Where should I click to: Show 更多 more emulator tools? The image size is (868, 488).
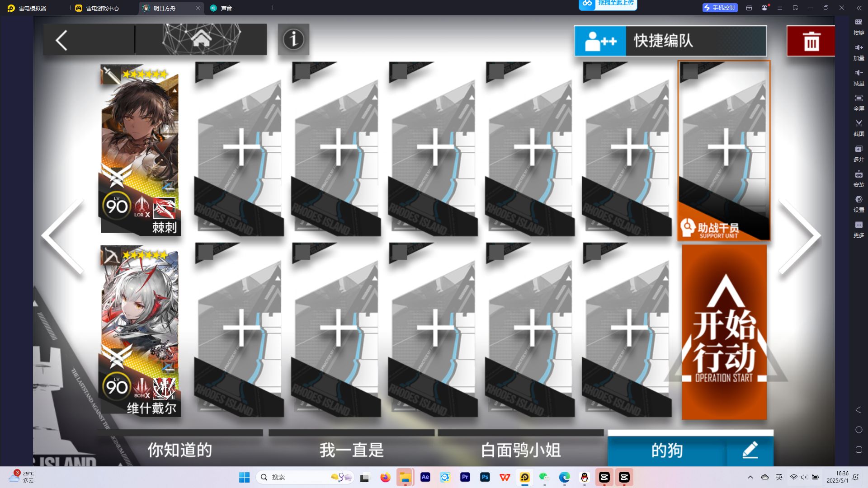tap(859, 230)
